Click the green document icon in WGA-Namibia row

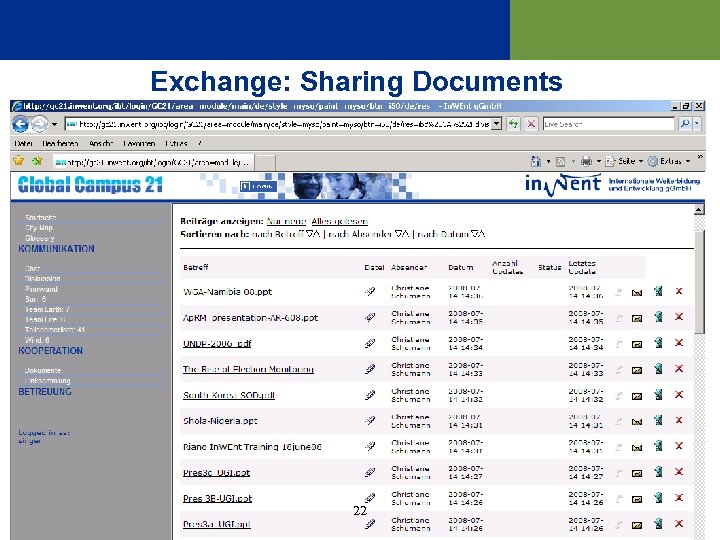click(658, 291)
